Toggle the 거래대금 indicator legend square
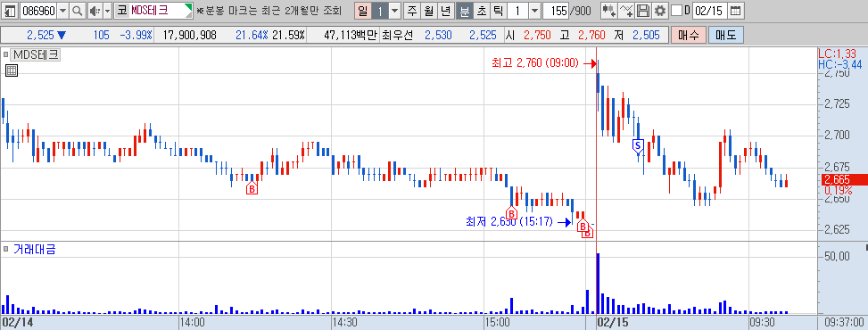 [5, 249]
